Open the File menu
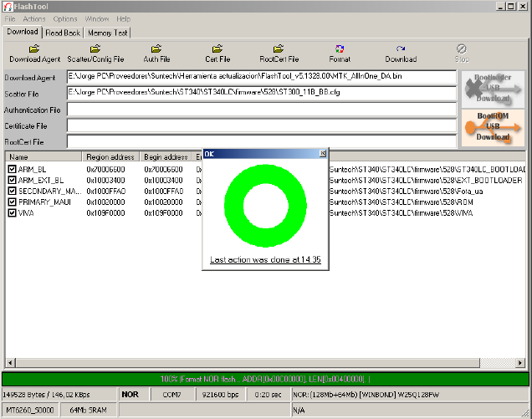 (10, 19)
